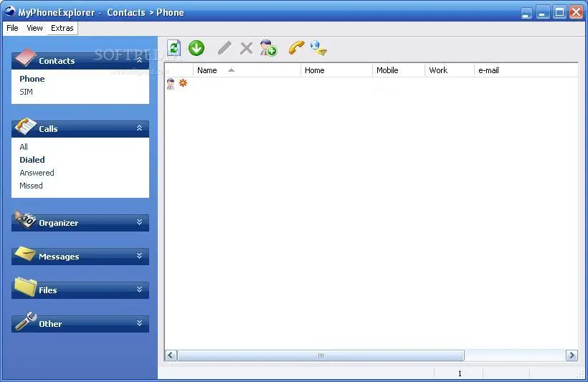Click the horizontal scrollbar thumb
Image resolution: width=588 pixels, height=382 pixels.
(321, 355)
